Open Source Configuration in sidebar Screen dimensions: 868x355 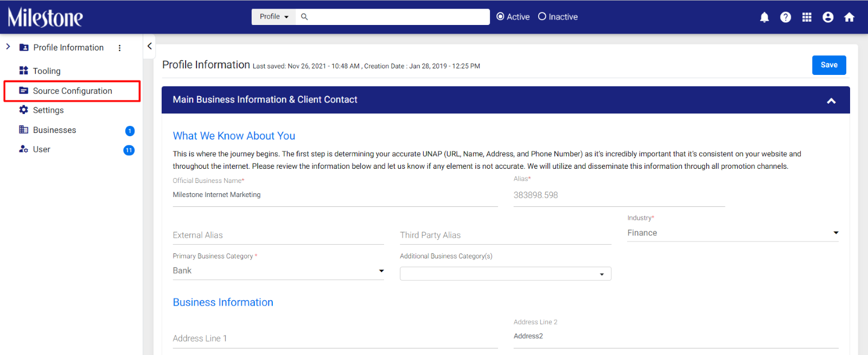[x=72, y=91]
